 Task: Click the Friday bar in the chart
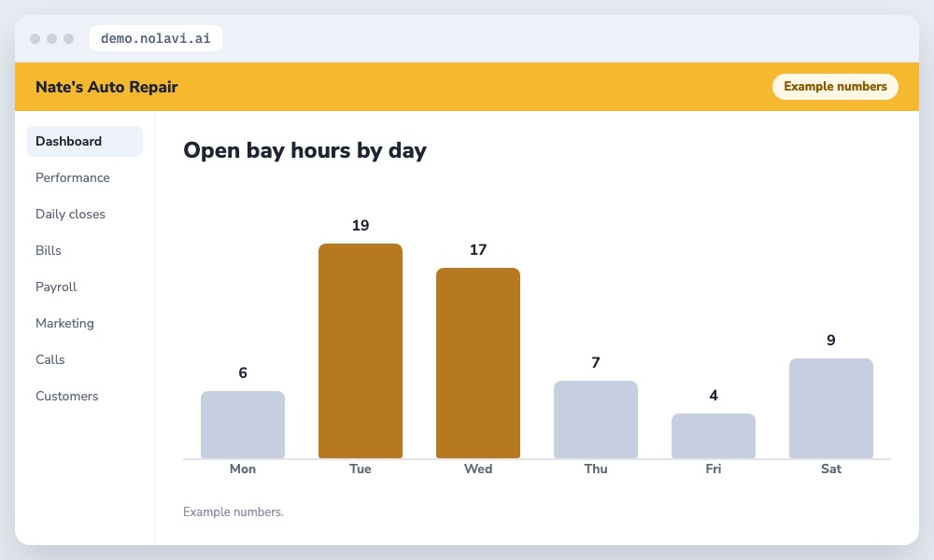(x=713, y=436)
